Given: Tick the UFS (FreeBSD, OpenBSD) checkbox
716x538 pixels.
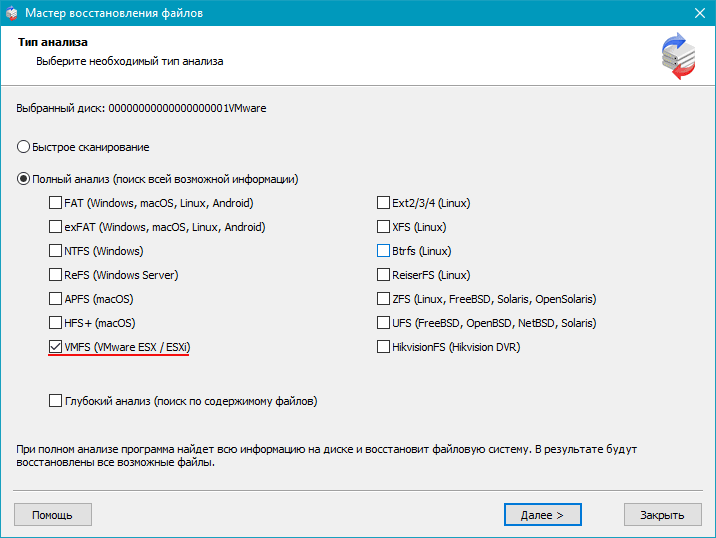Looking at the screenshot, I should click(x=383, y=323).
